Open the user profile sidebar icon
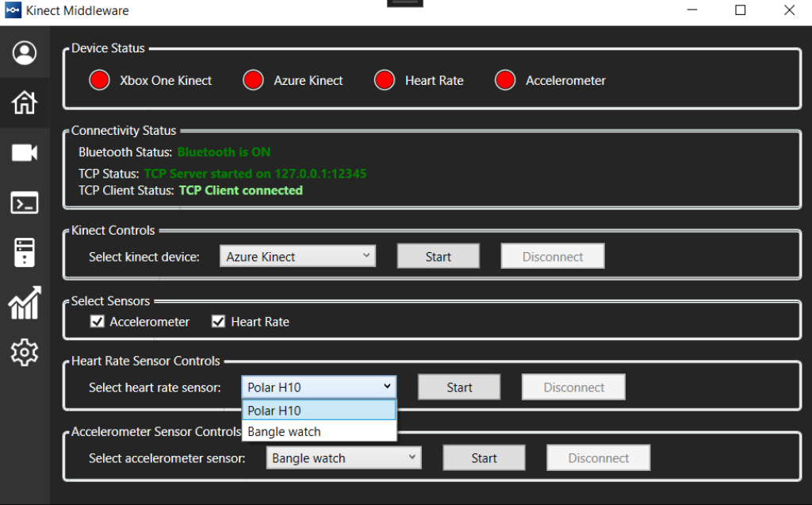Image resolution: width=812 pixels, height=505 pixels. coord(24,52)
